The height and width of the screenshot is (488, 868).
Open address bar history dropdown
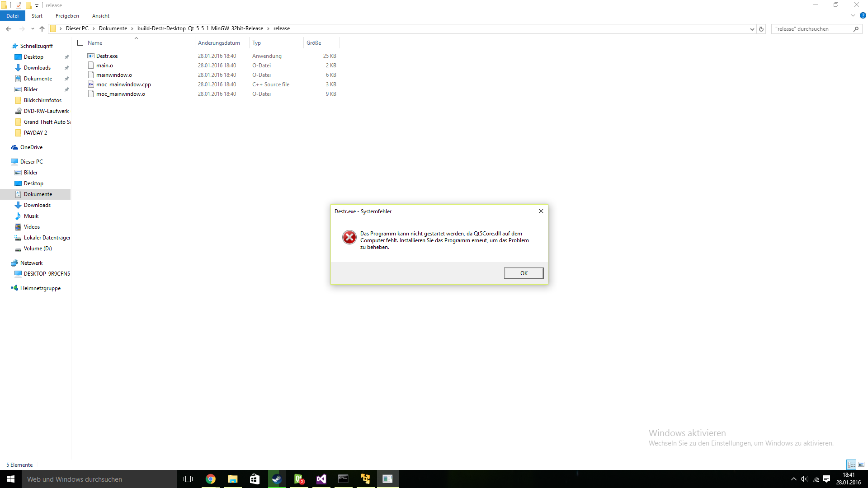752,29
